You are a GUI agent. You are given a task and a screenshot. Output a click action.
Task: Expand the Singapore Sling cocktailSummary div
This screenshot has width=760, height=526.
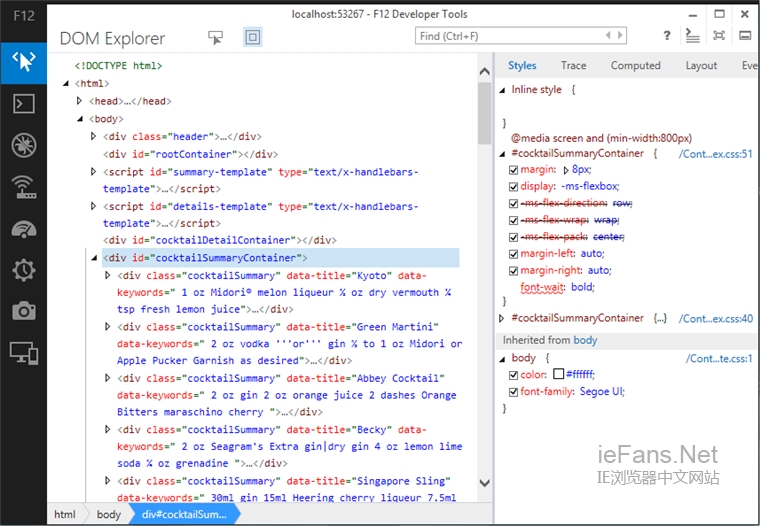[108, 481]
